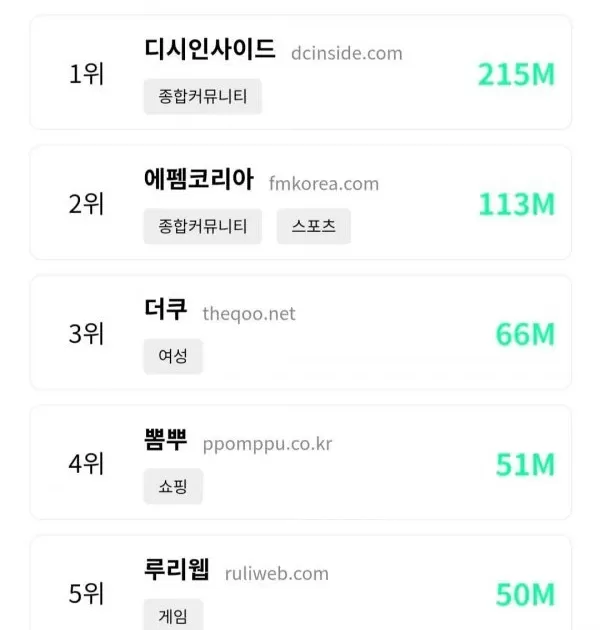Click the 1위 rank label
600x630 pixels.
tap(86, 74)
